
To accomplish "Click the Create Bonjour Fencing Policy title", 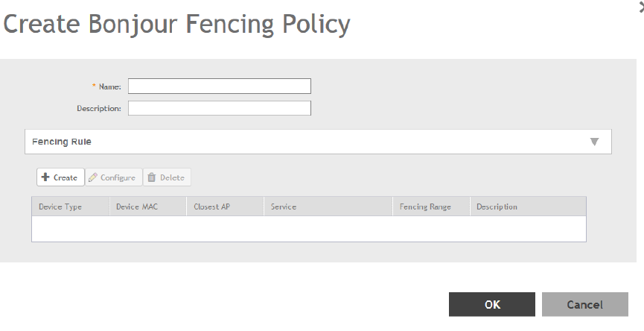I will tap(176, 25).
